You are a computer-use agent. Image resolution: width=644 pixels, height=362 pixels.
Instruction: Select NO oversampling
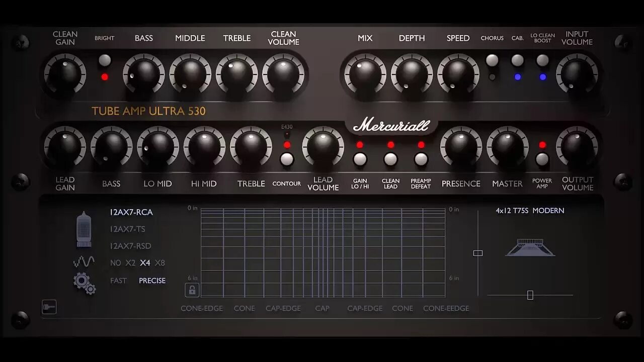[115, 263]
